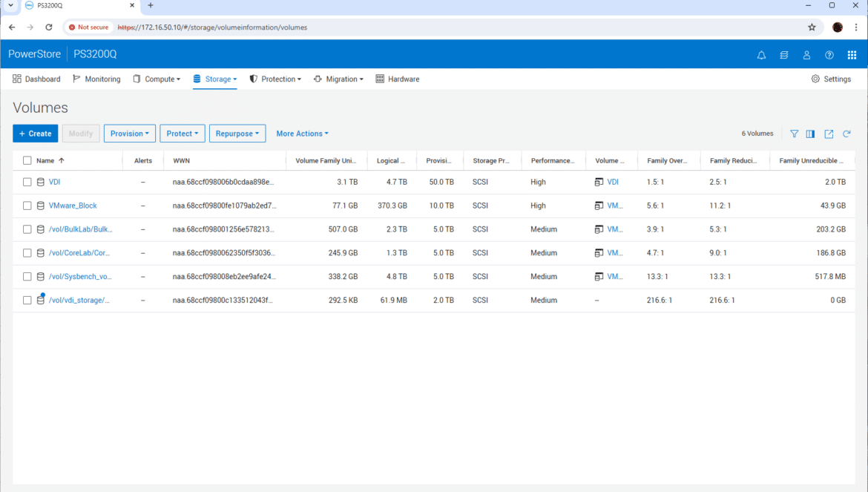
Task: Open the apps grid icon
Action: 852,55
